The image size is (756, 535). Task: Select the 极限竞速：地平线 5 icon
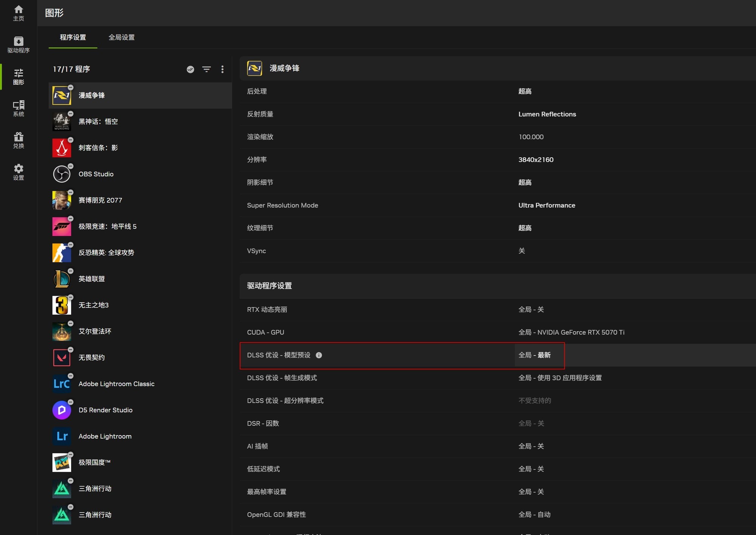[62, 226]
